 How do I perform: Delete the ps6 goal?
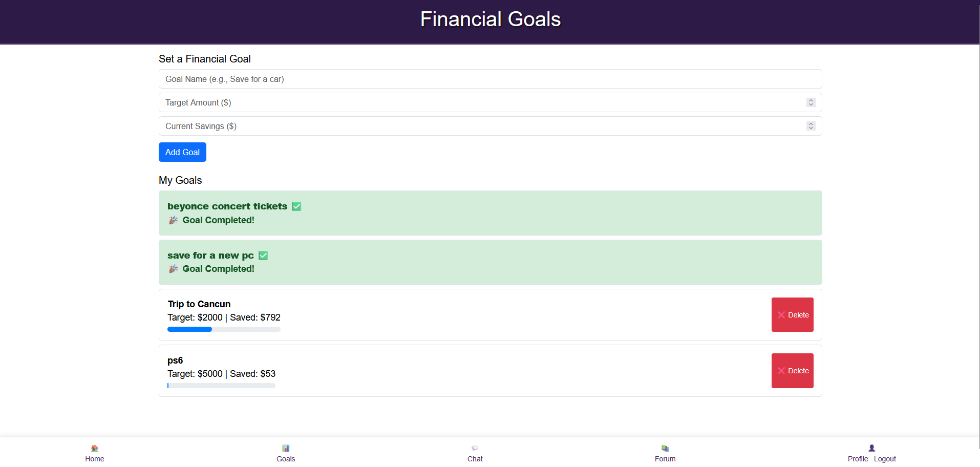tap(792, 371)
